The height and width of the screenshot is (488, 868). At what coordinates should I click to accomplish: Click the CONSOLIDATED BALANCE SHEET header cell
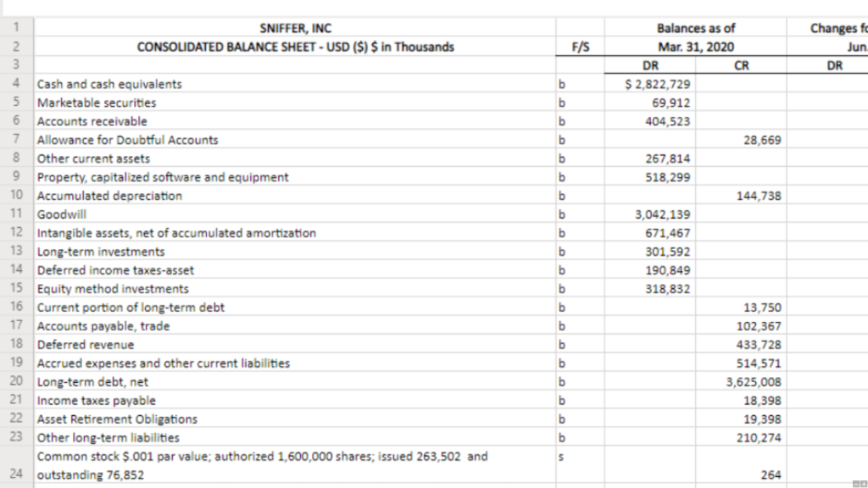tap(296, 47)
